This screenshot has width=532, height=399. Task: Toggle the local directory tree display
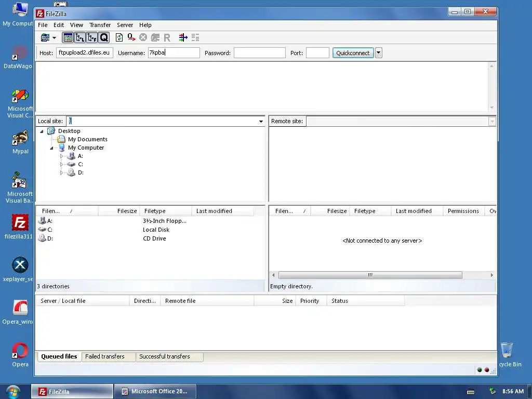tap(79, 37)
